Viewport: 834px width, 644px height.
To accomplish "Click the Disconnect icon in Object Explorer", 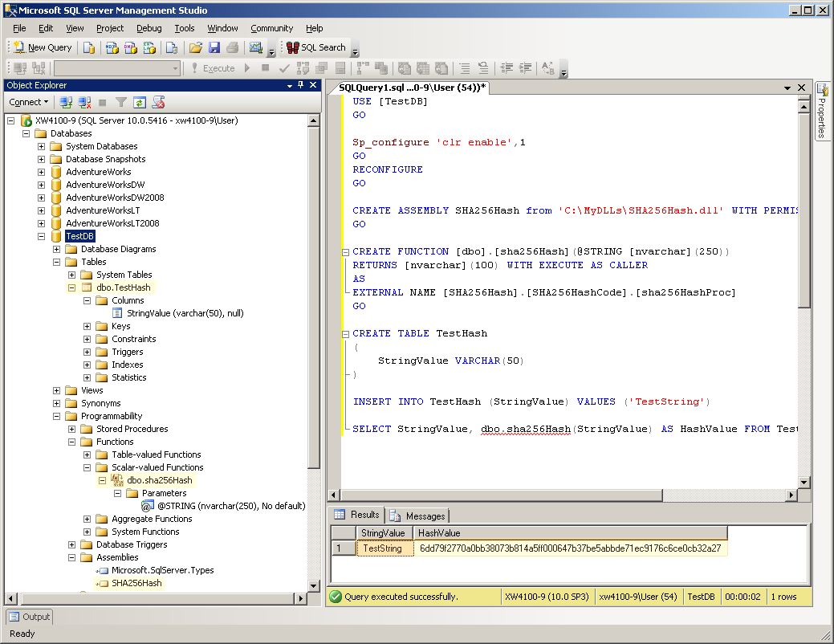I will pyautogui.click(x=83, y=102).
